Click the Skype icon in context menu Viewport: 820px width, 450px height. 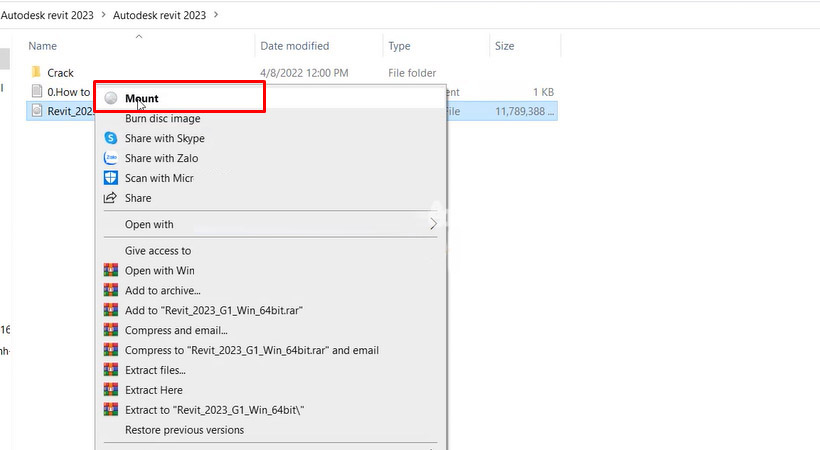click(111, 138)
